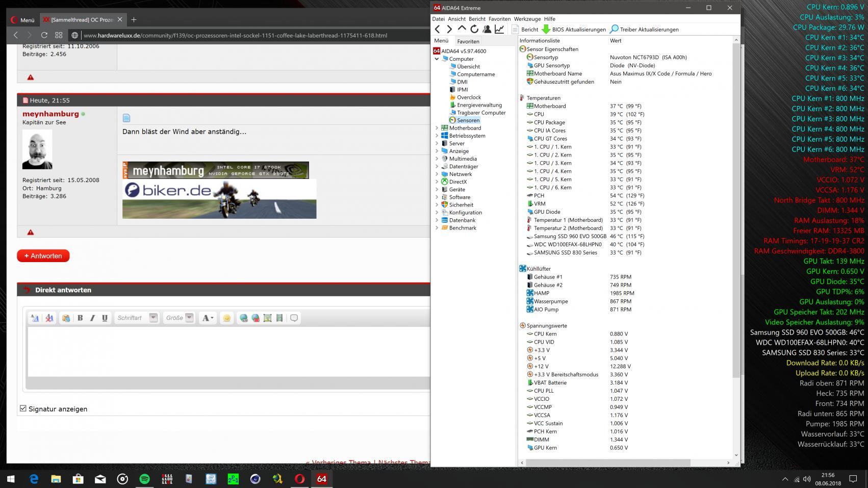Toggle italic formatting in reply editor
868x488 pixels.
pyautogui.click(x=92, y=318)
